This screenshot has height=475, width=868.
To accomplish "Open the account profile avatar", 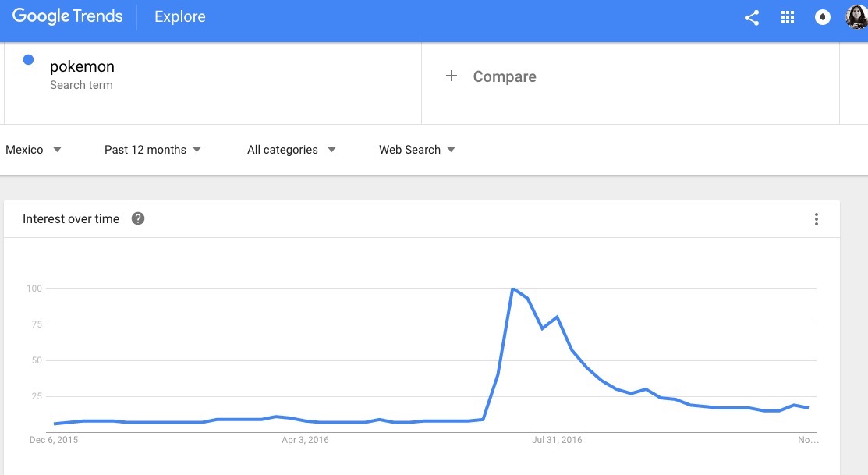I will point(857,17).
